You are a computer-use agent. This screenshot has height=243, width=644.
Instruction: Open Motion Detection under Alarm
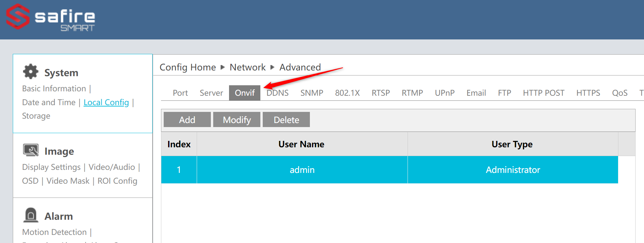tap(54, 232)
